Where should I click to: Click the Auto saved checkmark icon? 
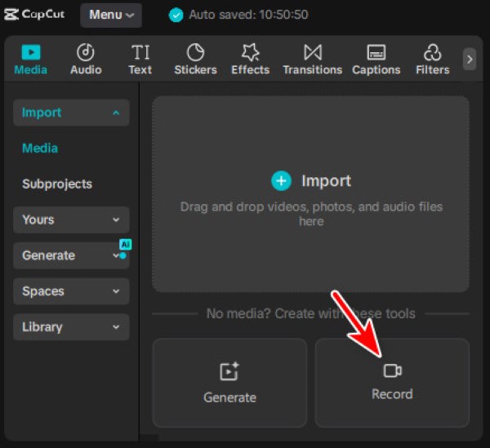176,15
